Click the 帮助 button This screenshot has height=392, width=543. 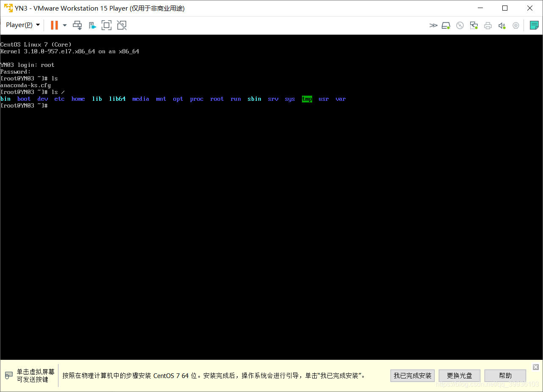505,375
